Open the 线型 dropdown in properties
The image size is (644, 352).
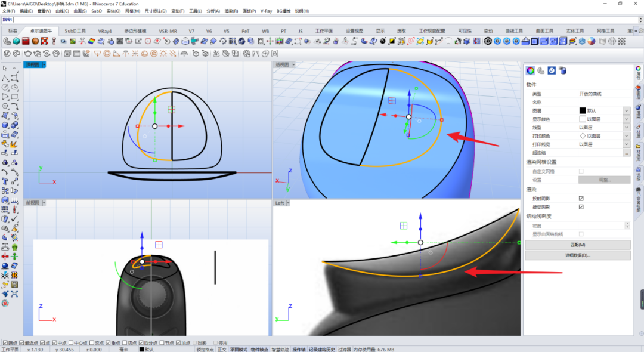click(626, 127)
